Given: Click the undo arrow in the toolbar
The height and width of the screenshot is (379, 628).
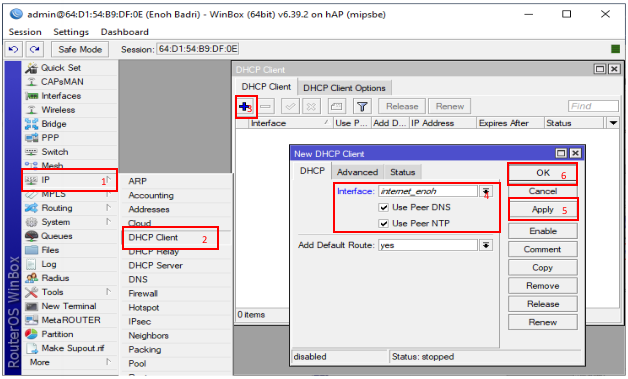Looking at the screenshot, I should 13,49.
